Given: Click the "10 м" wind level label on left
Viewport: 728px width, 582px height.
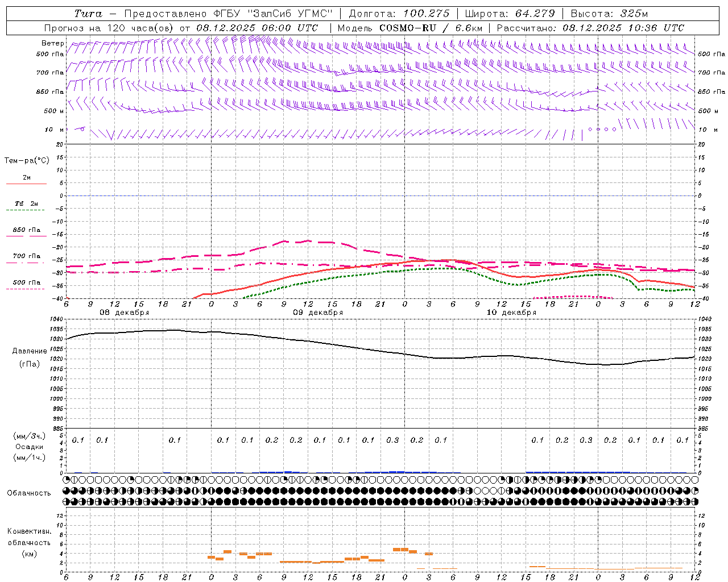Looking at the screenshot, I should pyautogui.click(x=55, y=130).
